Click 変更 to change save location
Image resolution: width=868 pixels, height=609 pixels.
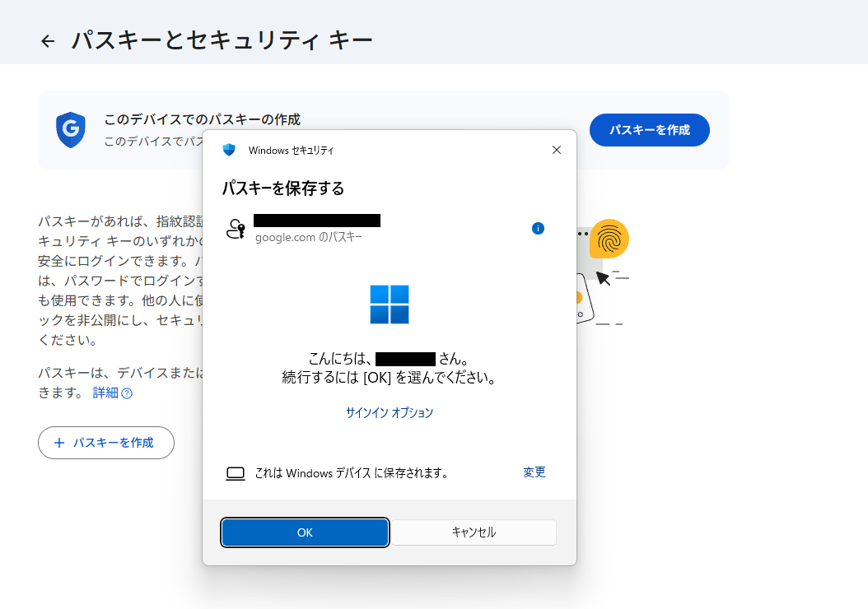pyautogui.click(x=534, y=472)
